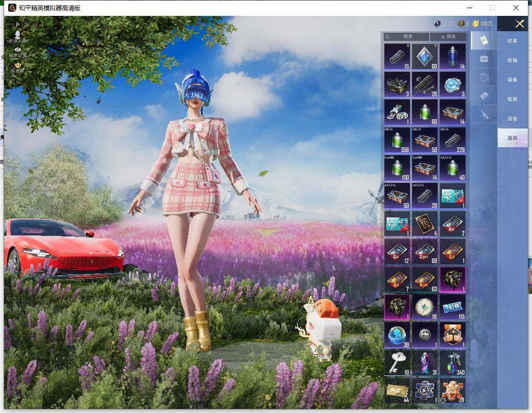Select the blue spray can with count 14
This screenshot has width=532, height=413.
(453, 56)
